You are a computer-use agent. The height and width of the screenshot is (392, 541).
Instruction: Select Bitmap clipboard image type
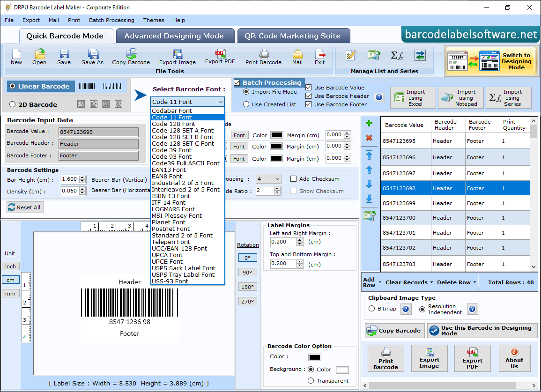tap(371, 309)
